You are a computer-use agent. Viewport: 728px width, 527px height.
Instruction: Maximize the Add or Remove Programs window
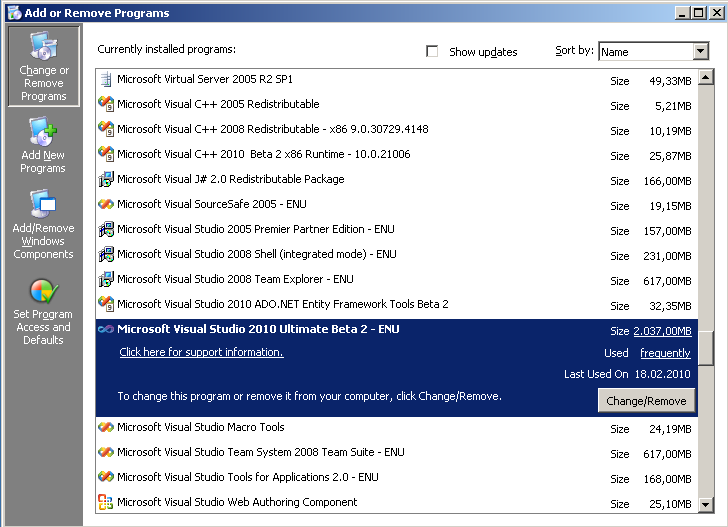point(698,13)
